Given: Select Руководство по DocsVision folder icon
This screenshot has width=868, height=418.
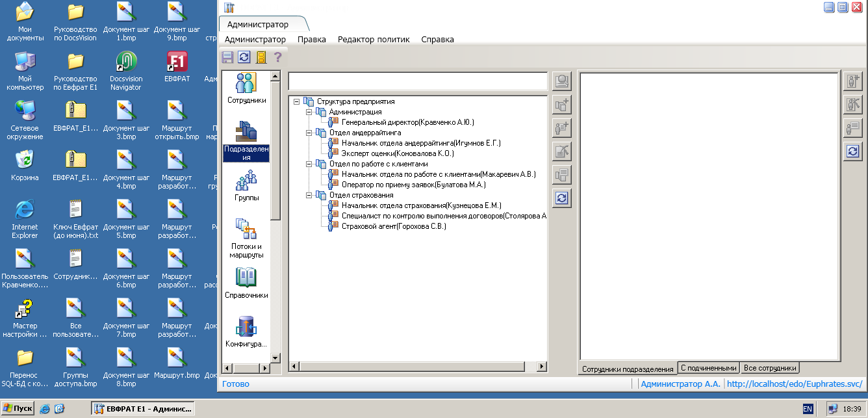Looking at the screenshot, I should point(75,23).
